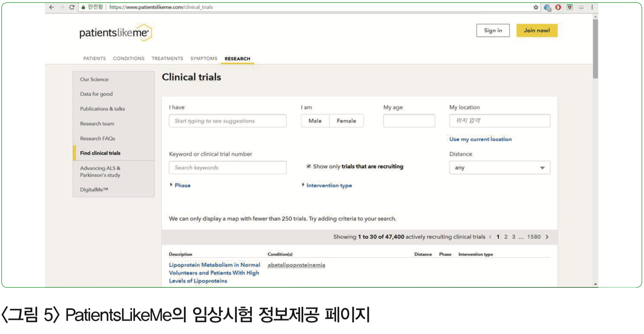
Task: Click the Join now! button
Action: [537, 30]
